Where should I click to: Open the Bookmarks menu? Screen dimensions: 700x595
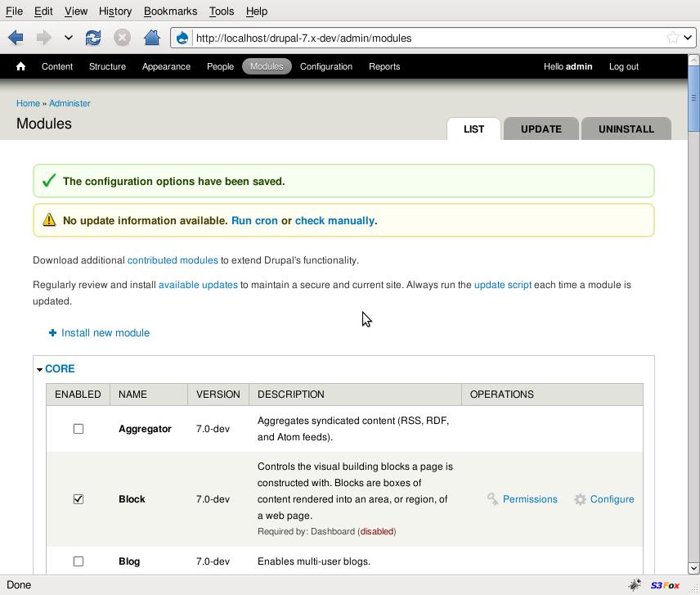point(170,11)
